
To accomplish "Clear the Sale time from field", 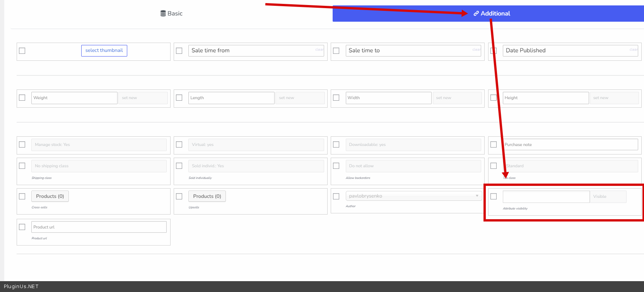I will (x=319, y=50).
